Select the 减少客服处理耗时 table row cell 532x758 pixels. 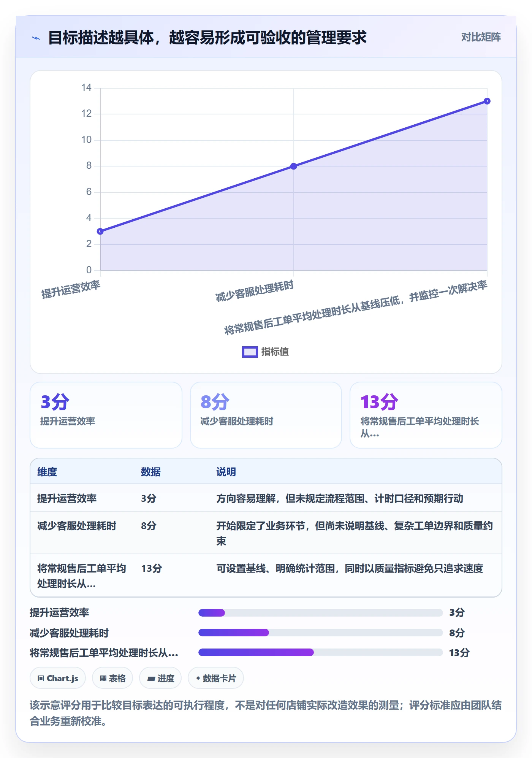point(77,526)
